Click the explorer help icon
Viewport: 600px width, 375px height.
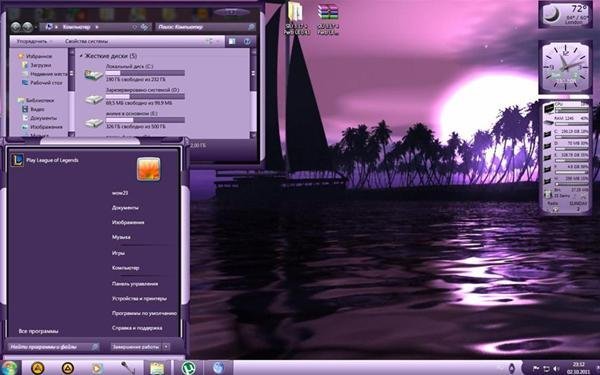[x=247, y=41]
